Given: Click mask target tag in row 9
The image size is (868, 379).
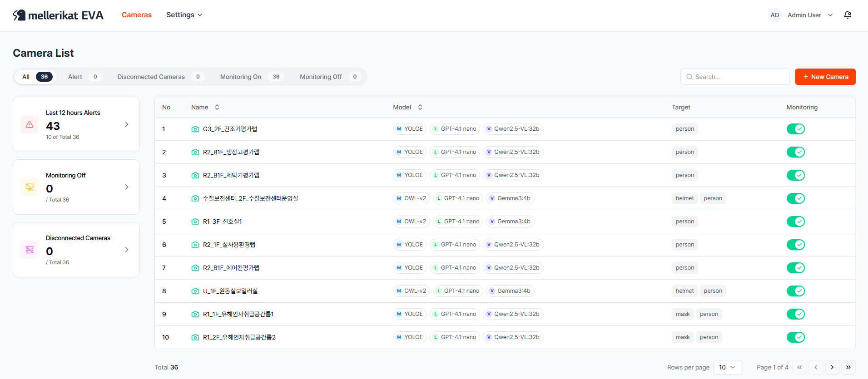Looking at the screenshot, I should 683,314.
